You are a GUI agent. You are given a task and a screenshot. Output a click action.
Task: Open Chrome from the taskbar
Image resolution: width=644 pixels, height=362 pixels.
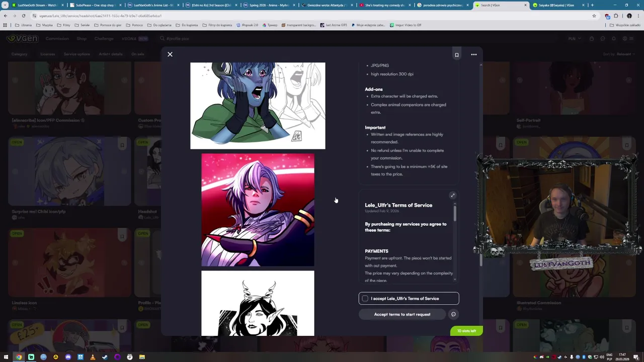19,357
